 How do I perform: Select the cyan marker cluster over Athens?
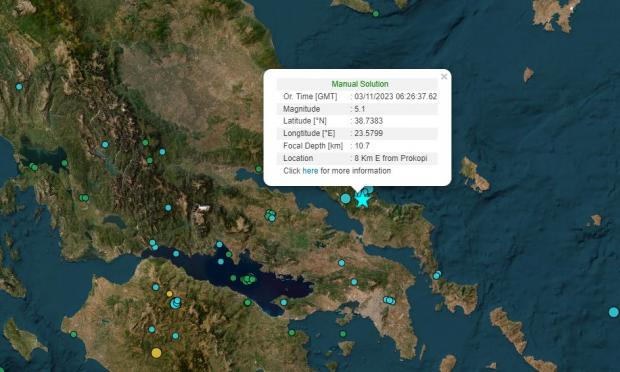[x=389, y=301]
